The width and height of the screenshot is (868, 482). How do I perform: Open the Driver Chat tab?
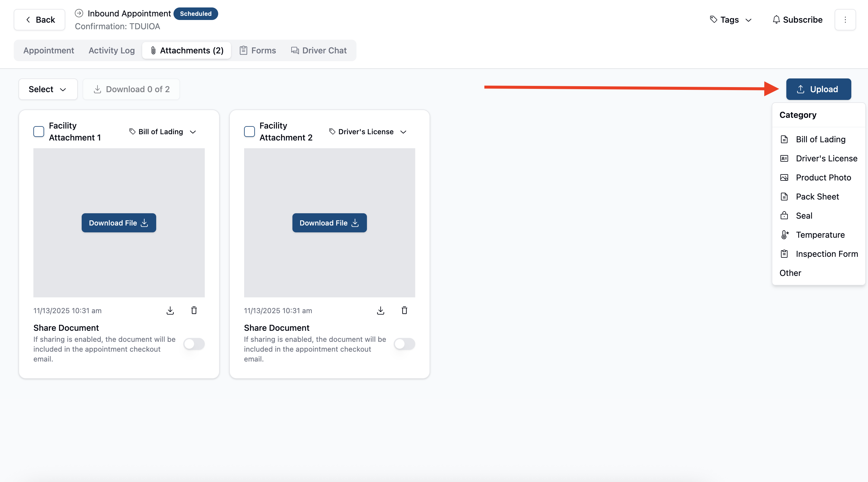319,50
